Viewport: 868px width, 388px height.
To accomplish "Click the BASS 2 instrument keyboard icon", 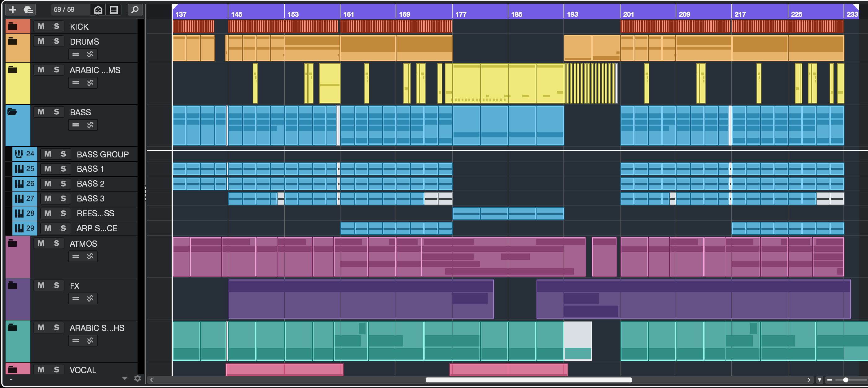I will 19,183.
